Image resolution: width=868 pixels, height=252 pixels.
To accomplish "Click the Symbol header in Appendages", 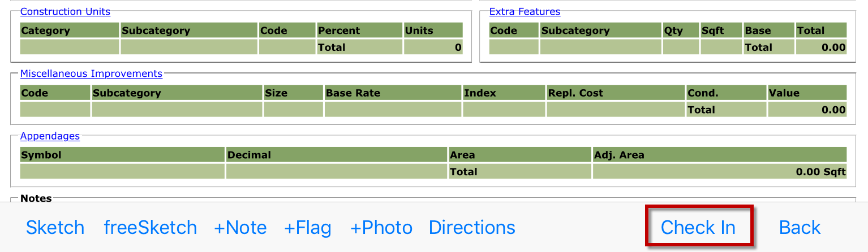I will coord(122,155).
